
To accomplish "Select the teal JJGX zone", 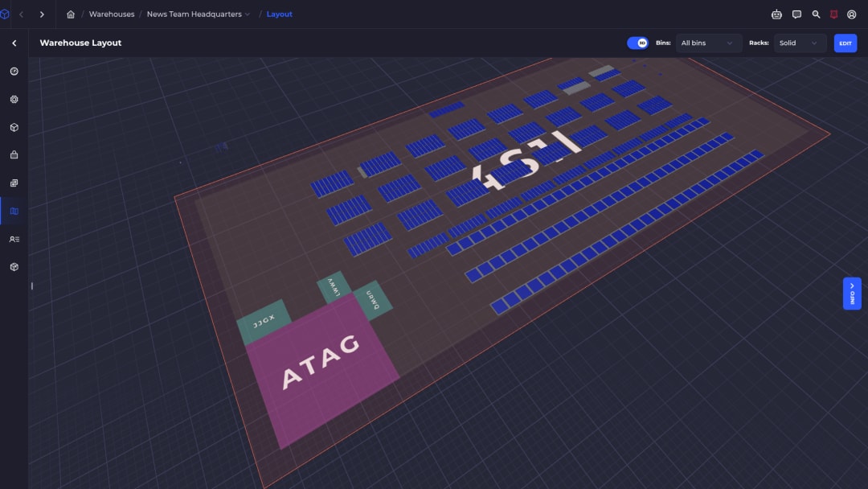I will click(264, 321).
